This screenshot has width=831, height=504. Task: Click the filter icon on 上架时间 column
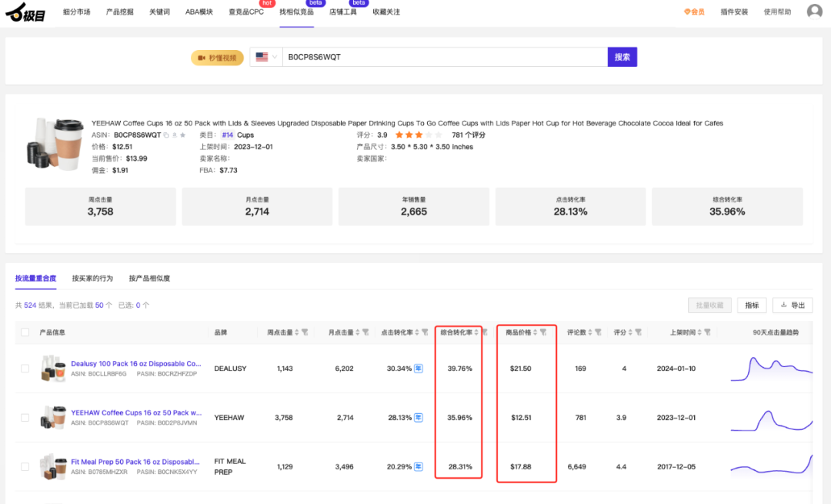707,332
